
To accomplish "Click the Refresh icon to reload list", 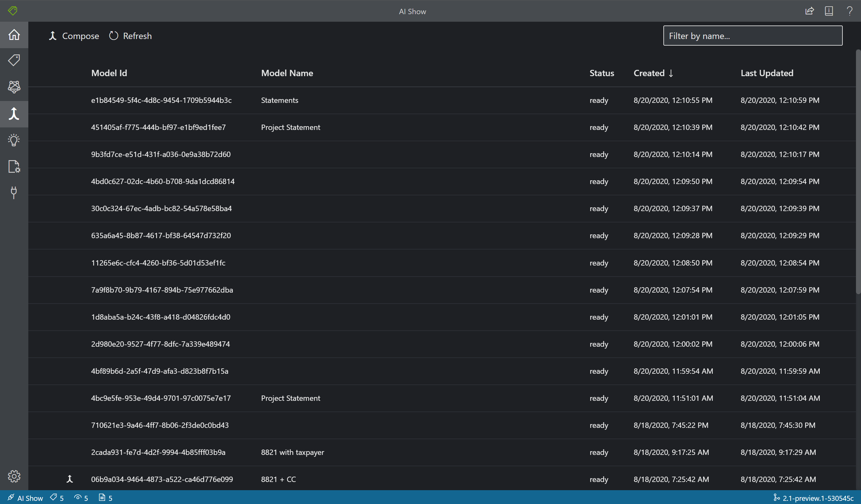I will [113, 36].
